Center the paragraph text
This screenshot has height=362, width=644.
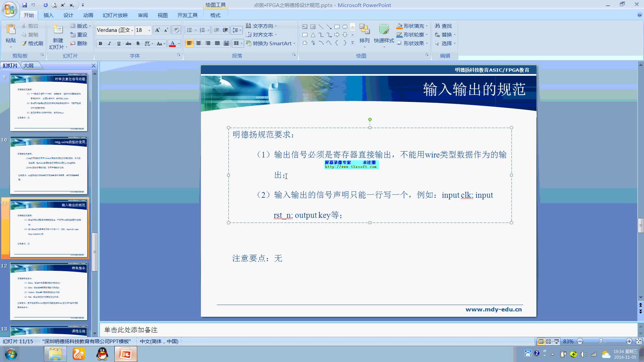pyautogui.click(x=199, y=43)
